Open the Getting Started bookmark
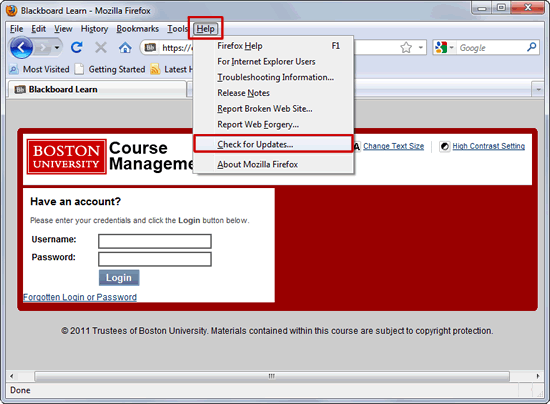This screenshot has width=550, height=404. 110,69
